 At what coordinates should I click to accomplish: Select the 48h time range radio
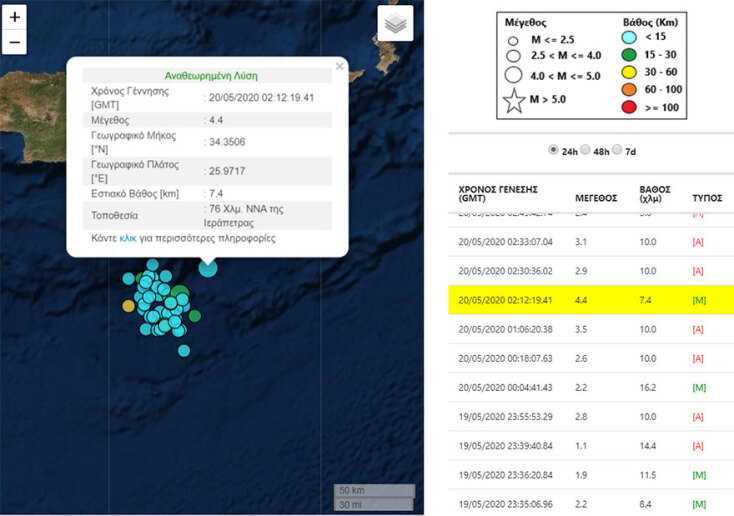pos(586,150)
